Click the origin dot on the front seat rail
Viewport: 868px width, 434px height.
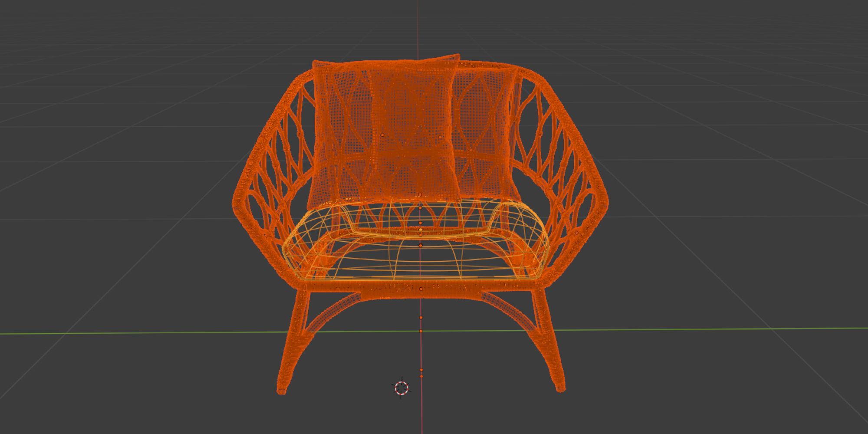(x=421, y=289)
